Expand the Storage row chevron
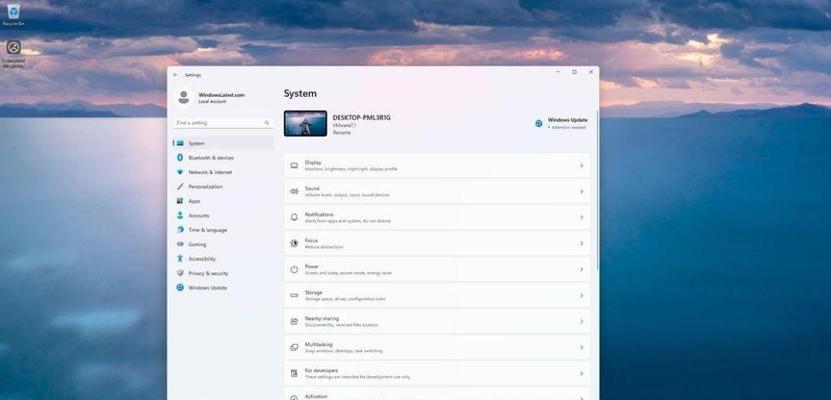Screen dimensions: 831x400 (581, 295)
